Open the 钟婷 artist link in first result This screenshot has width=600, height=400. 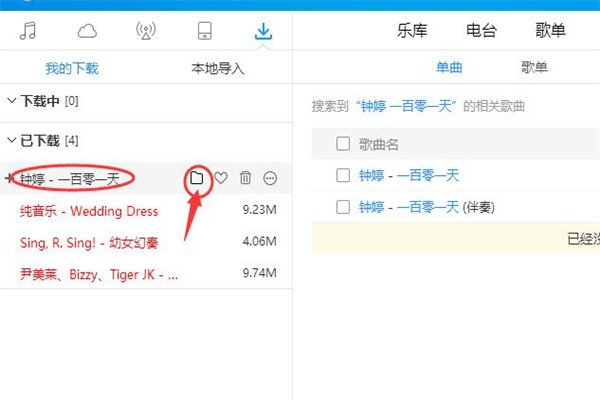tap(371, 176)
